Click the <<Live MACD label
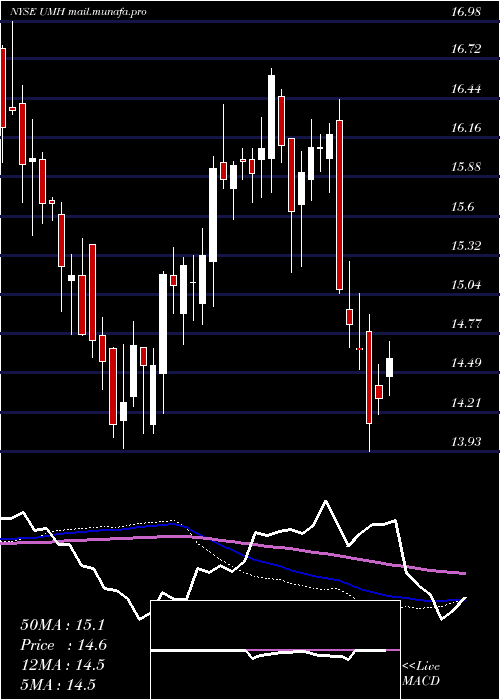500x700 pixels. (421, 674)
